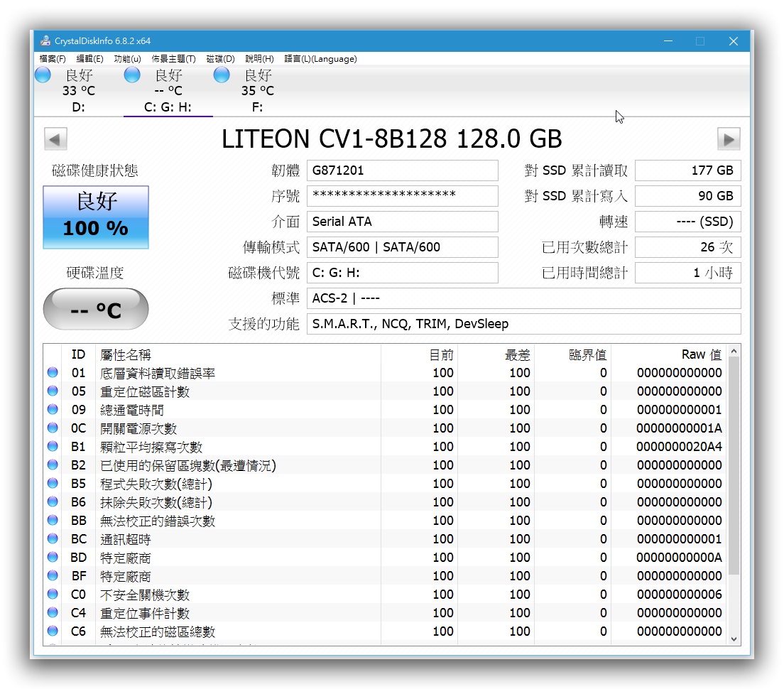Image resolution: width=784 pixels, height=689 pixels.
Task: Click the 良好 100 % health status button
Action: pos(95,217)
